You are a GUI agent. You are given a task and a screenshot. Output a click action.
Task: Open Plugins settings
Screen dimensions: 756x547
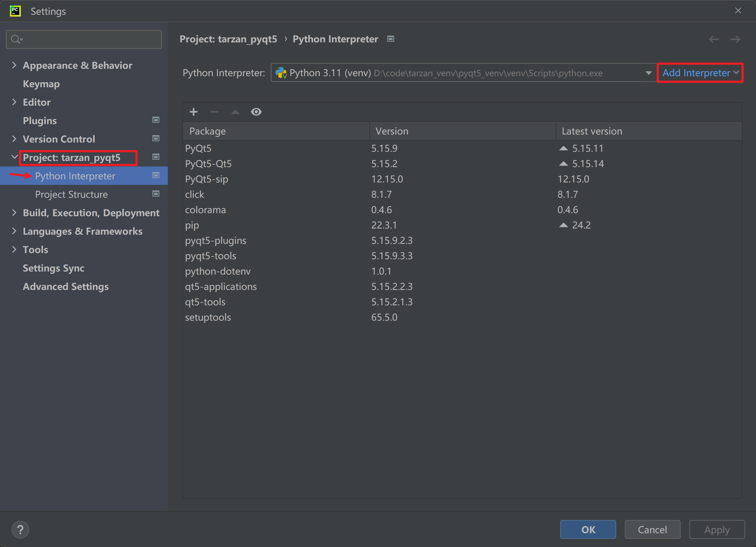pos(40,121)
